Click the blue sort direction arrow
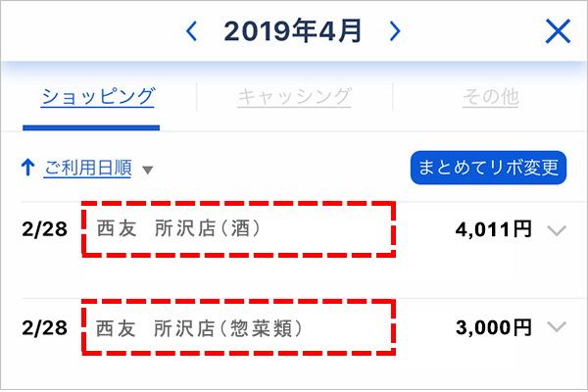 pos(28,168)
